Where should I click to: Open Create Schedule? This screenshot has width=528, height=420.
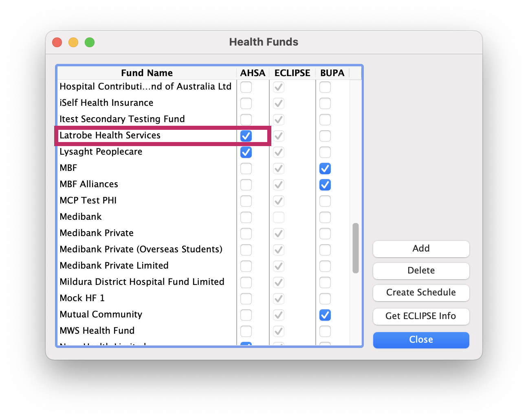(421, 293)
